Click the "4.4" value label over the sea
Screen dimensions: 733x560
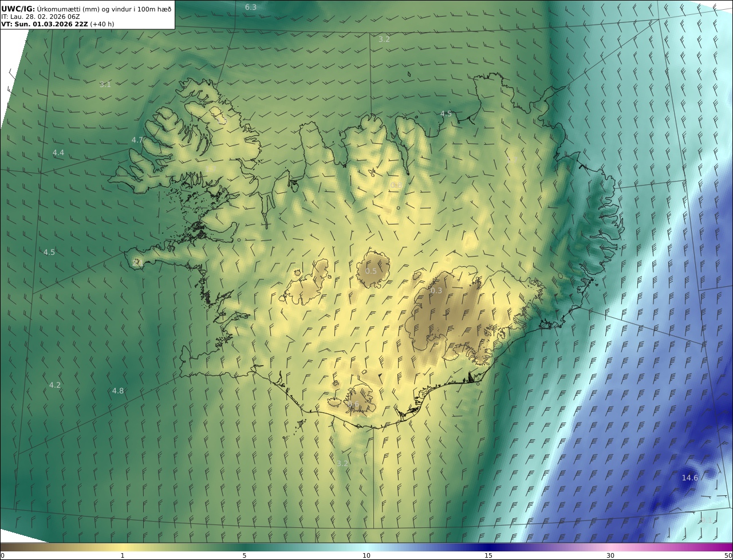[58, 153]
